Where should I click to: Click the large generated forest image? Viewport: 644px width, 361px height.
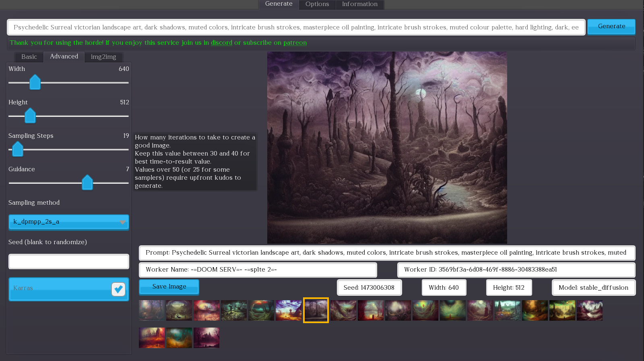coord(387,147)
